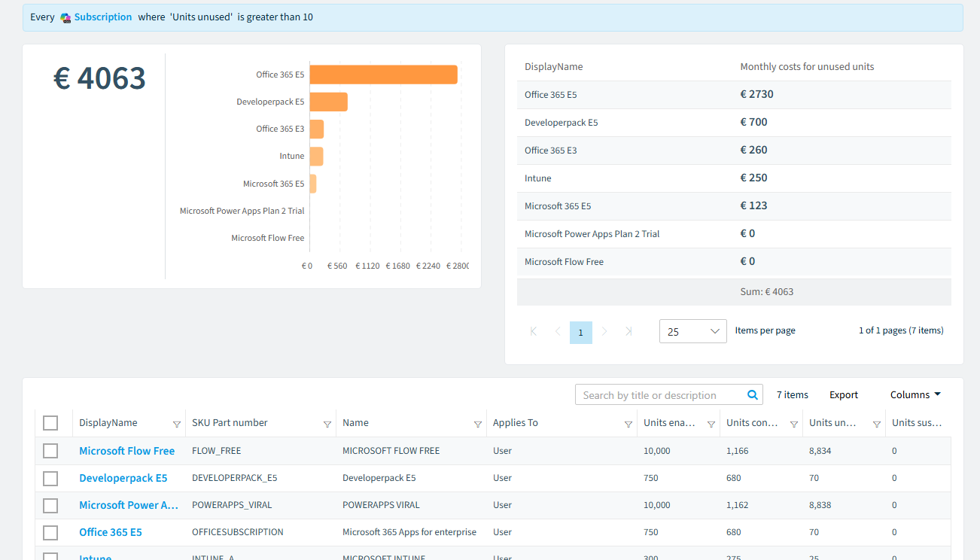Select page 1 in pagination

tap(581, 332)
